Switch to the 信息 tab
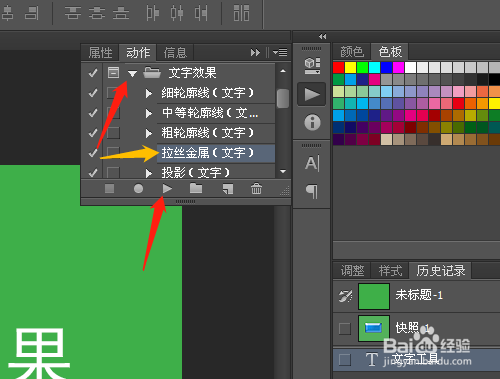This screenshot has height=379, width=500. pos(175,52)
